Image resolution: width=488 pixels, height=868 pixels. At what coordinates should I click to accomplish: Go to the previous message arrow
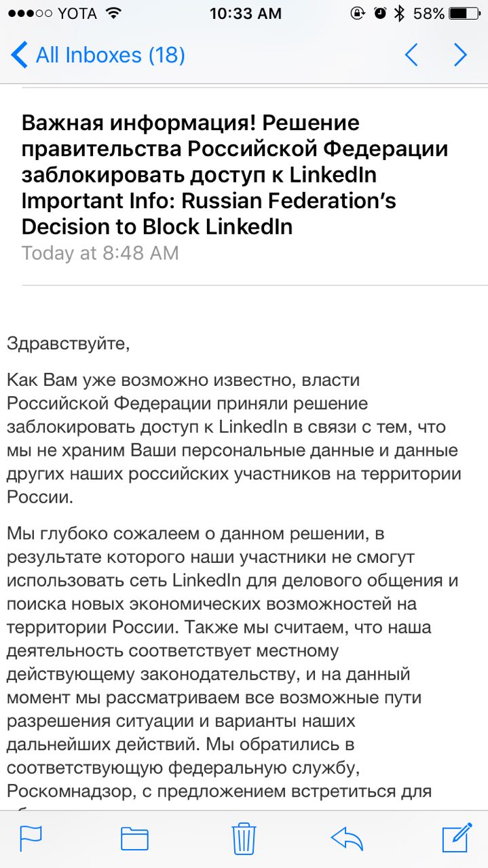click(411, 55)
